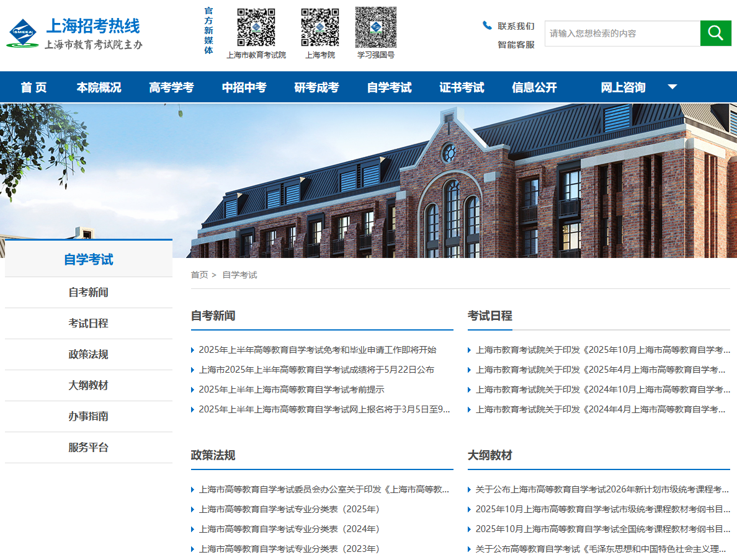The image size is (737, 560).
Task: Open the 考试日程 section heading
Action: (x=489, y=316)
